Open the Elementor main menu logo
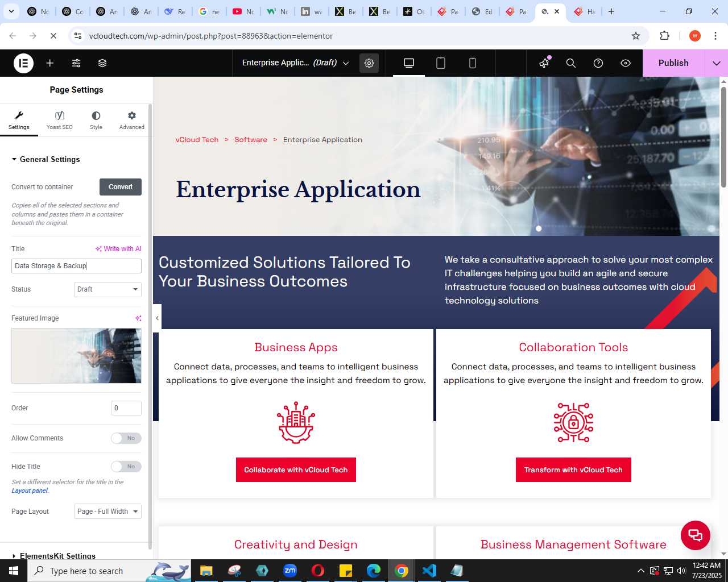 23,63
